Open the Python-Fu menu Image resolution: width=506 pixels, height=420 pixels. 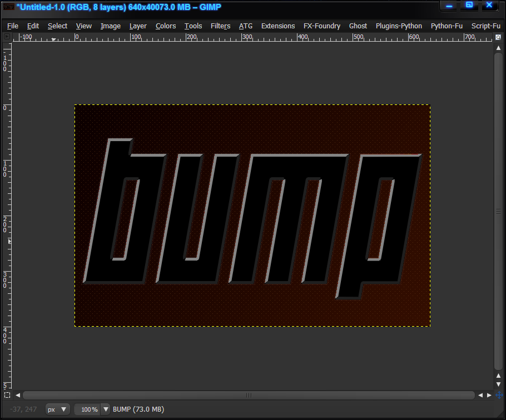tap(447, 26)
